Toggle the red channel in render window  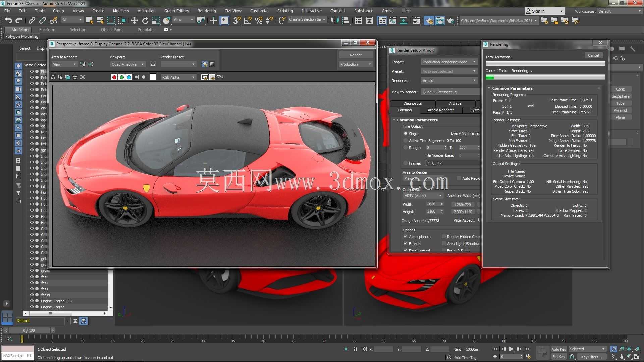pyautogui.click(x=114, y=77)
